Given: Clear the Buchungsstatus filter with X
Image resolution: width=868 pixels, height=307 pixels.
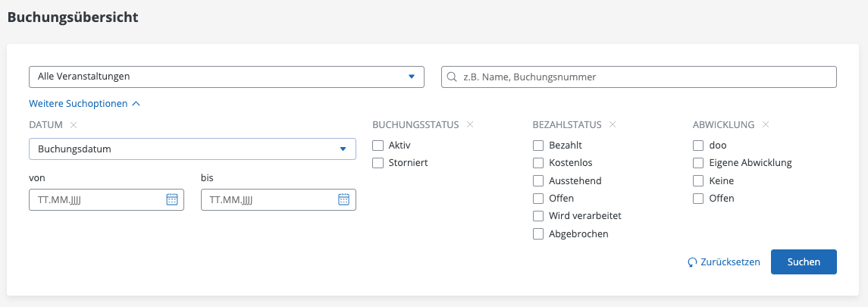Looking at the screenshot, I should [470, 125].
